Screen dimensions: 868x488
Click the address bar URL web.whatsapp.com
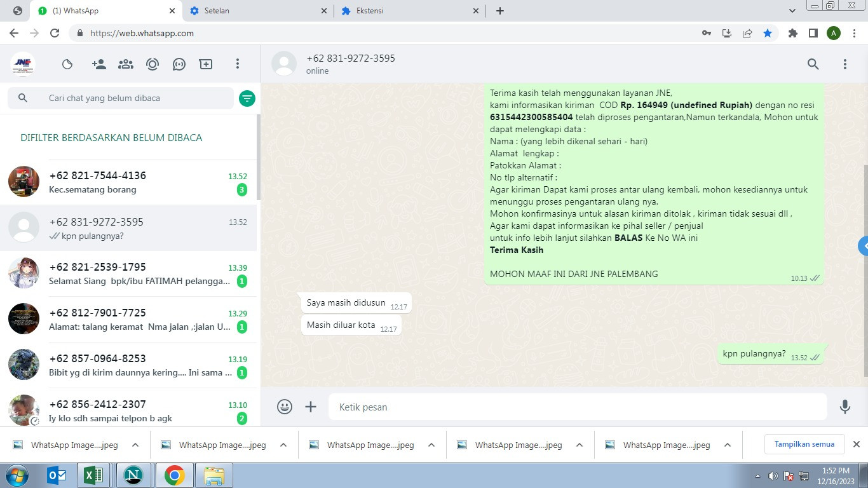142,33
